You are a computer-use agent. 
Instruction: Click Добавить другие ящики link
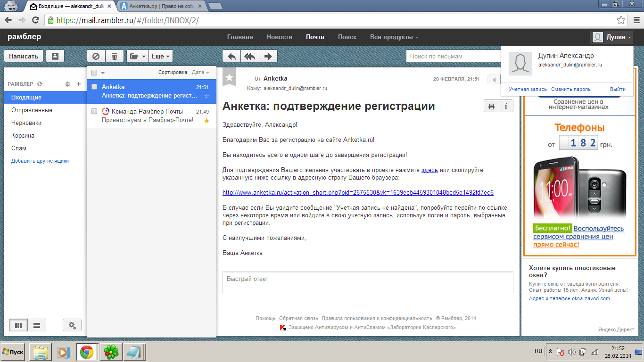40,161
